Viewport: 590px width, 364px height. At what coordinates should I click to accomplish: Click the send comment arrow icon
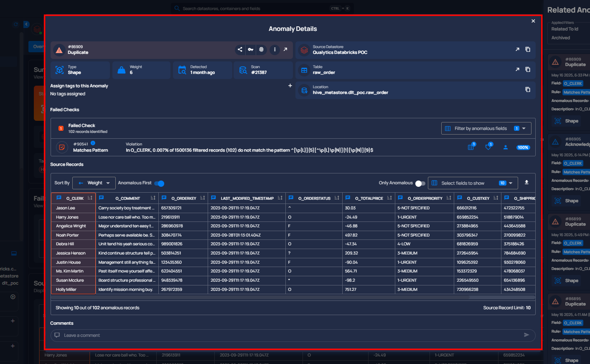(x=526, y=335)
